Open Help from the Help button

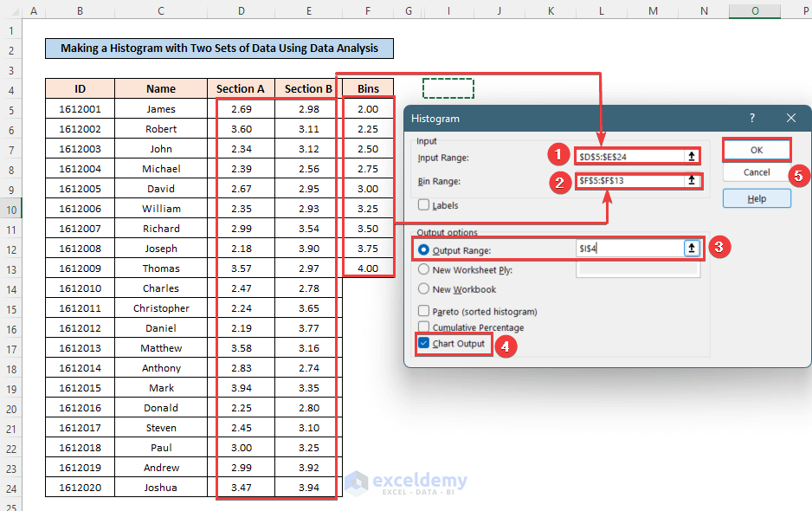pyautogui.click(x=756, y=198)
